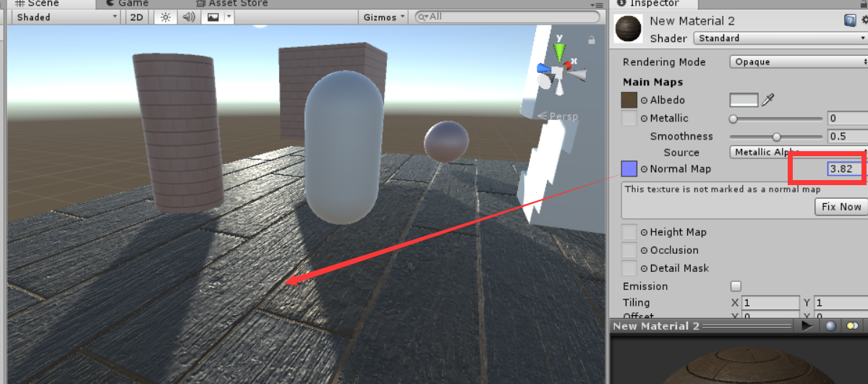Open the Metallic texture picker circle
This screenshot has width=868, height=384.
644,119
